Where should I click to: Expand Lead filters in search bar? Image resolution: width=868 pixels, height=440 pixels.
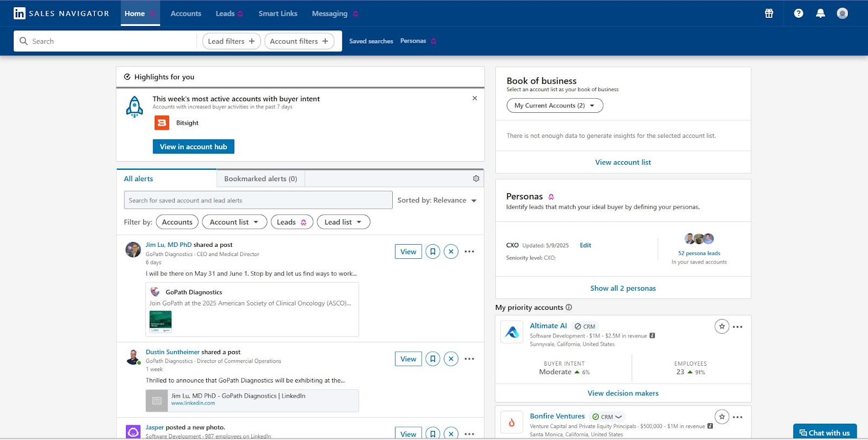tap(231, 41)
